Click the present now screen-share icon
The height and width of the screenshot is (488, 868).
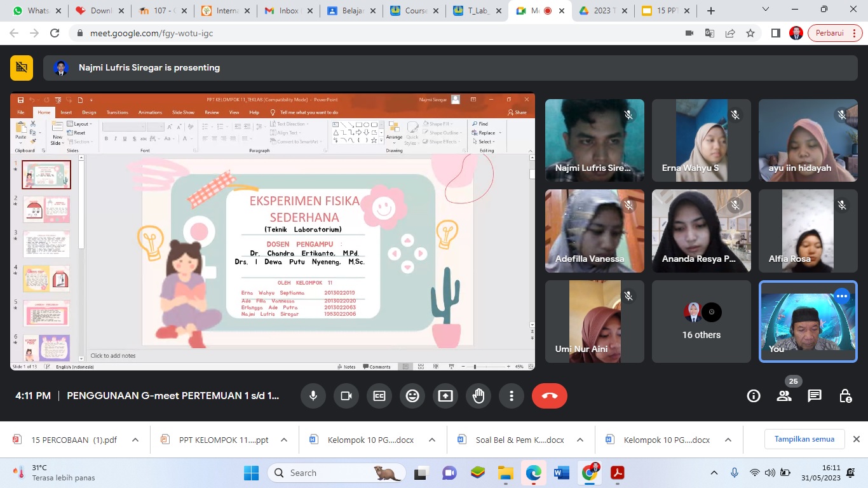click(445, 396)
